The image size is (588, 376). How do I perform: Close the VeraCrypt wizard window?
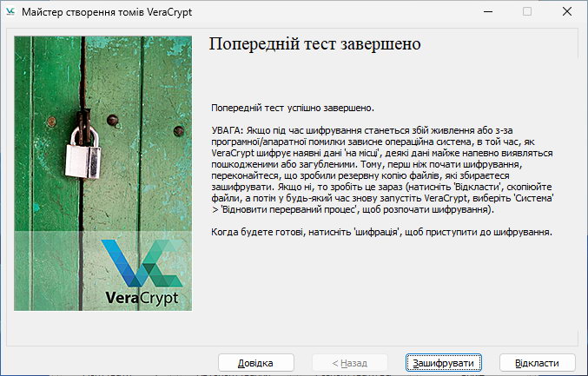tap(566, 11)
